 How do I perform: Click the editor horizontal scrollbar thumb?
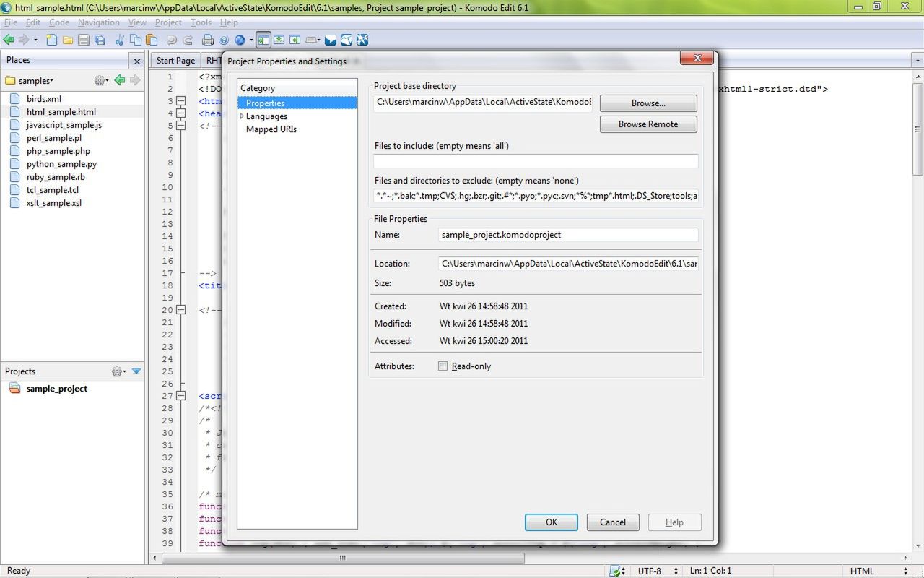click(x=343, y=558)
